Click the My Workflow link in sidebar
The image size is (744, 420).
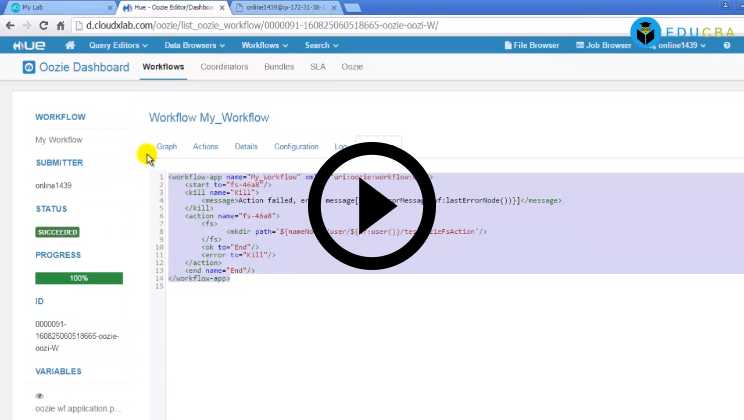tap(59, 140)
